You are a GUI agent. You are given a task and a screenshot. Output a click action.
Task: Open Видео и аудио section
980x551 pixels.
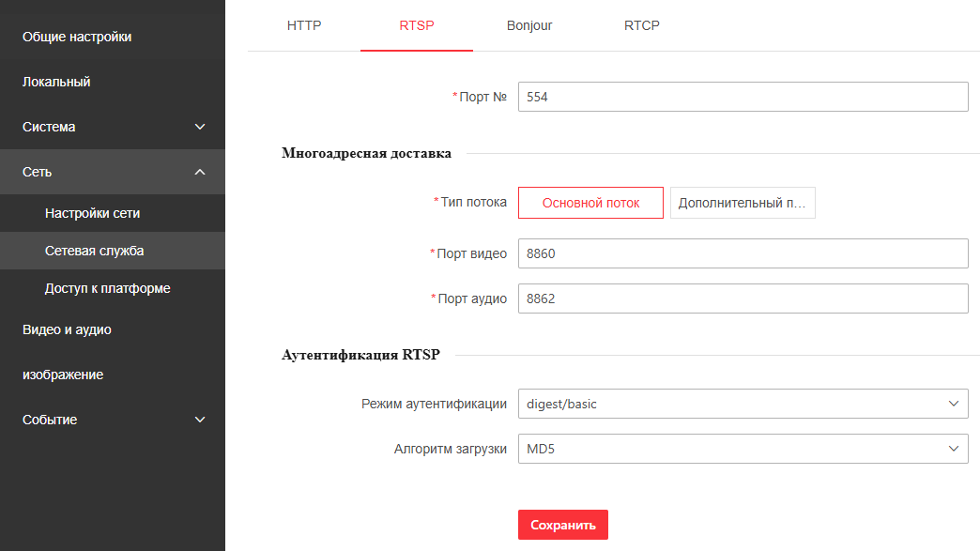67,329
